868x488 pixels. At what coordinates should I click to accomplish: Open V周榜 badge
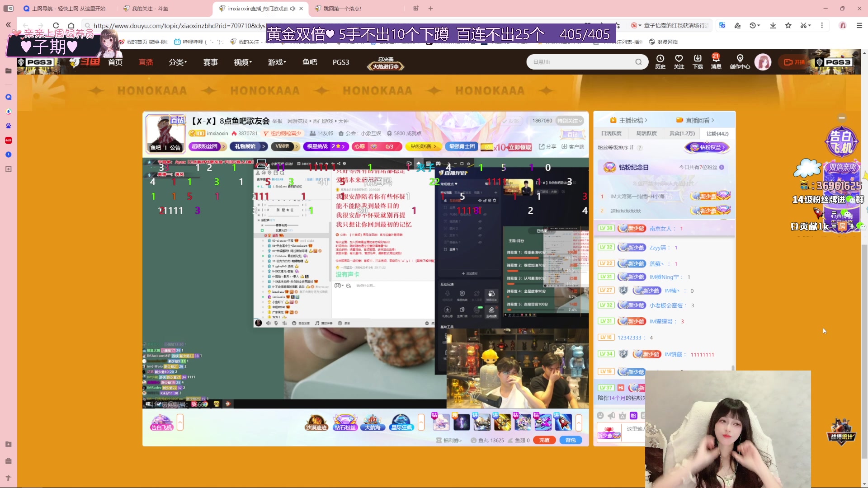tap(285, 146)
